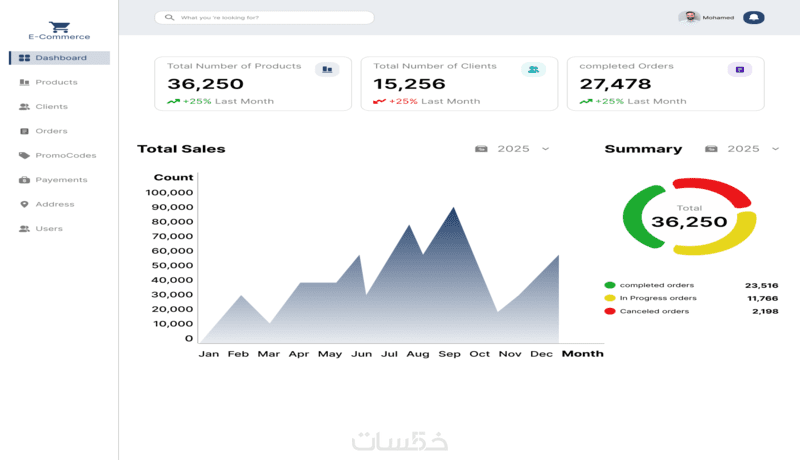Click the red Canceled orders donut segment

[714, 188]
